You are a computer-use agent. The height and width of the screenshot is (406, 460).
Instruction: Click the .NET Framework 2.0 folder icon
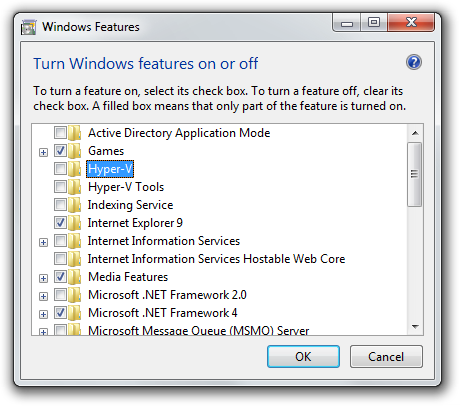coord(75,295)
